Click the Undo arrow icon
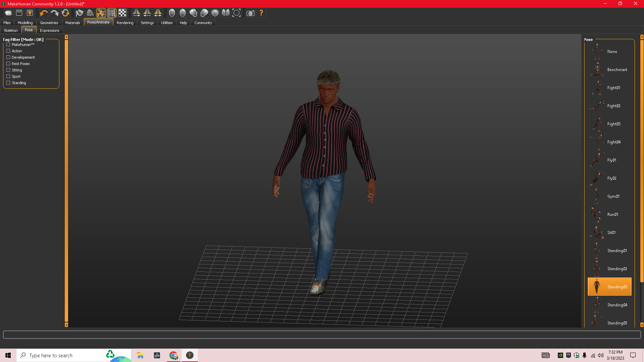Screen dimensions: 644x362 coord(44,13)
